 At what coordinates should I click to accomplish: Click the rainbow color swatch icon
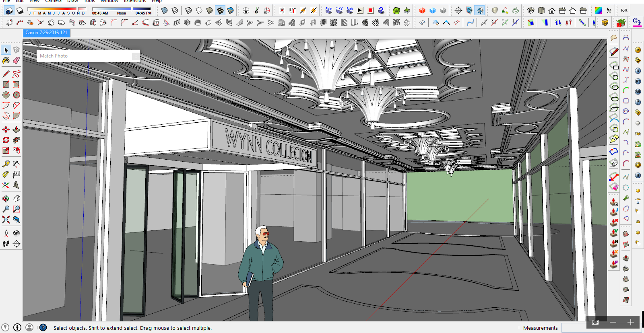(x=599, y=10)
